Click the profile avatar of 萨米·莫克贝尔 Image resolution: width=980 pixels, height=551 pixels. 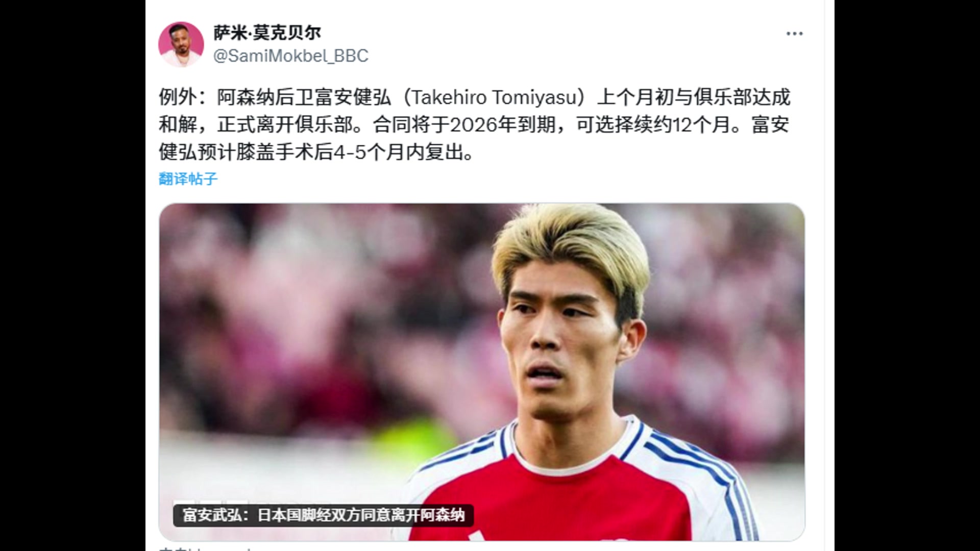coord(181,44)
